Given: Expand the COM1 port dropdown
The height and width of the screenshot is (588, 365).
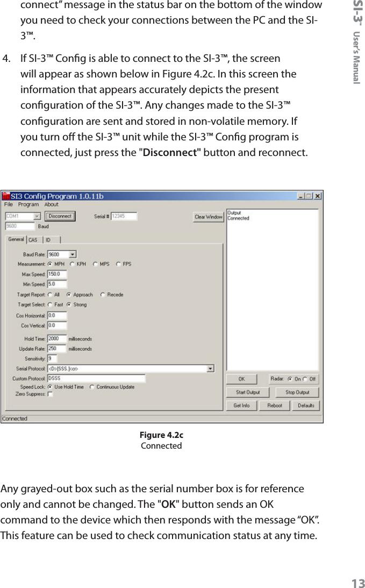Looking at the screenshot, I should pyautogui.click(x=37, y=216).
